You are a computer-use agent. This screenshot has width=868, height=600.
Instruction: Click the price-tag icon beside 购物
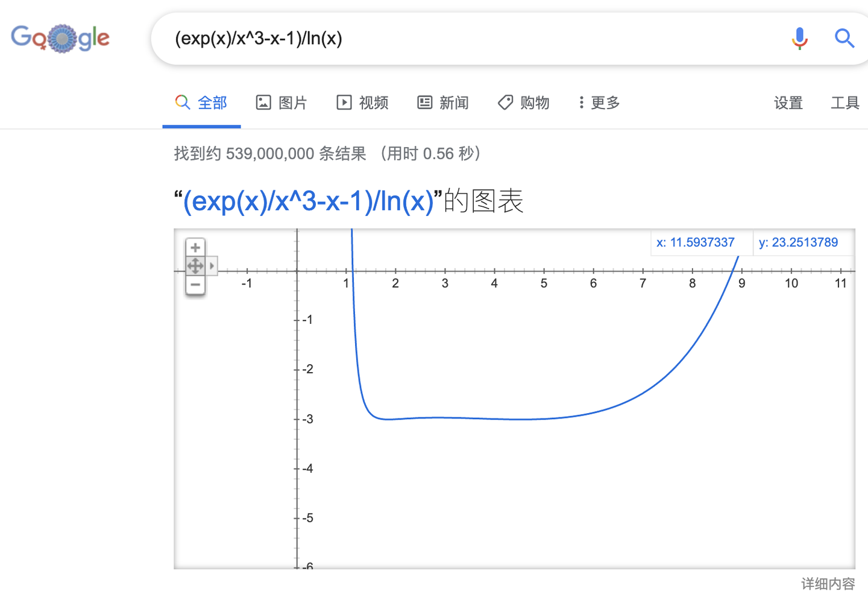[x=505, y=103]
